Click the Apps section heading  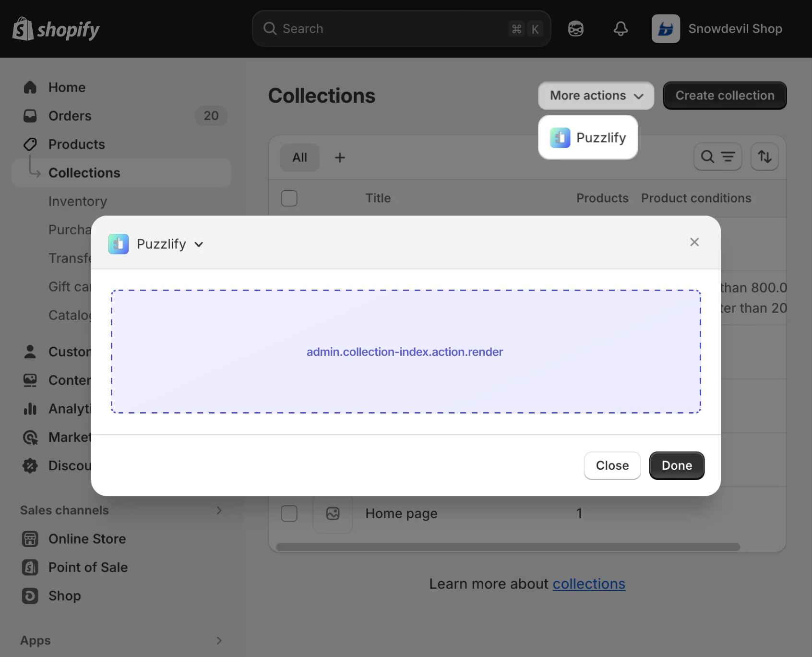(x=35, y=641)
